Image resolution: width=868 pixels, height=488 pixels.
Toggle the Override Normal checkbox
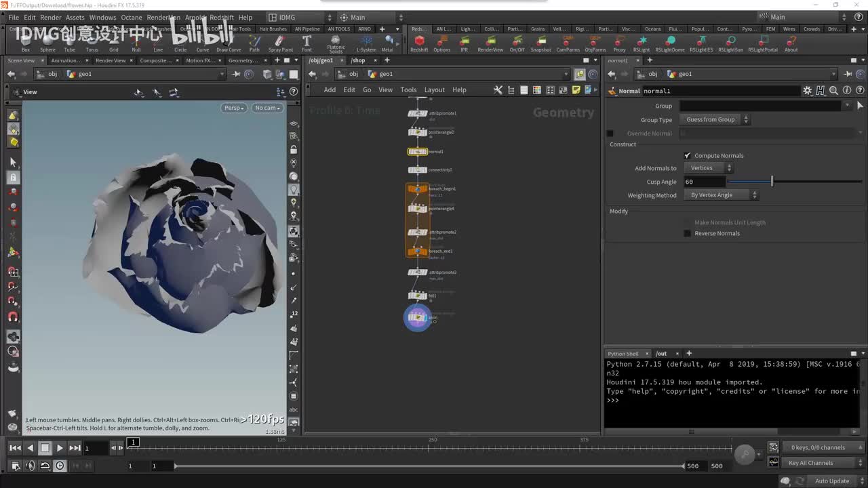point(610,134)
